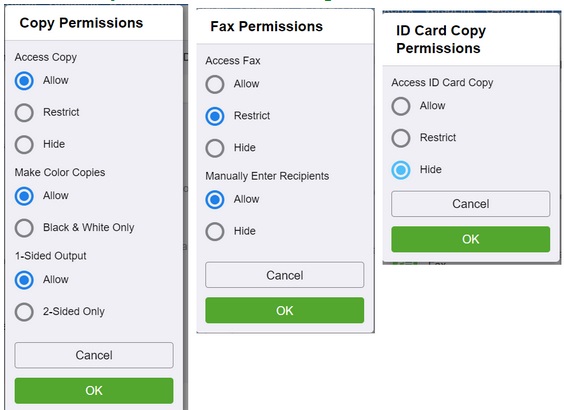Choose Hide under Manually Enter Recipients

[x=215, y=231]
